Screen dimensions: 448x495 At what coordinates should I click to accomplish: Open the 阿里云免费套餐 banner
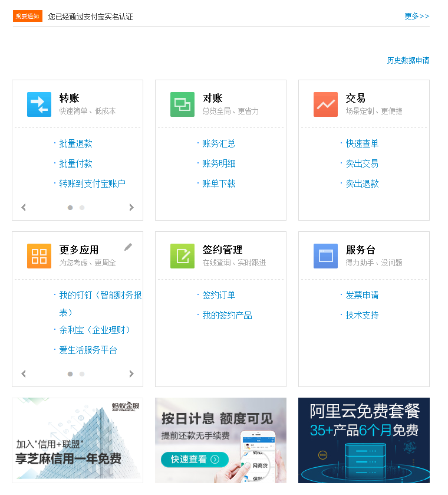(364, 440)
